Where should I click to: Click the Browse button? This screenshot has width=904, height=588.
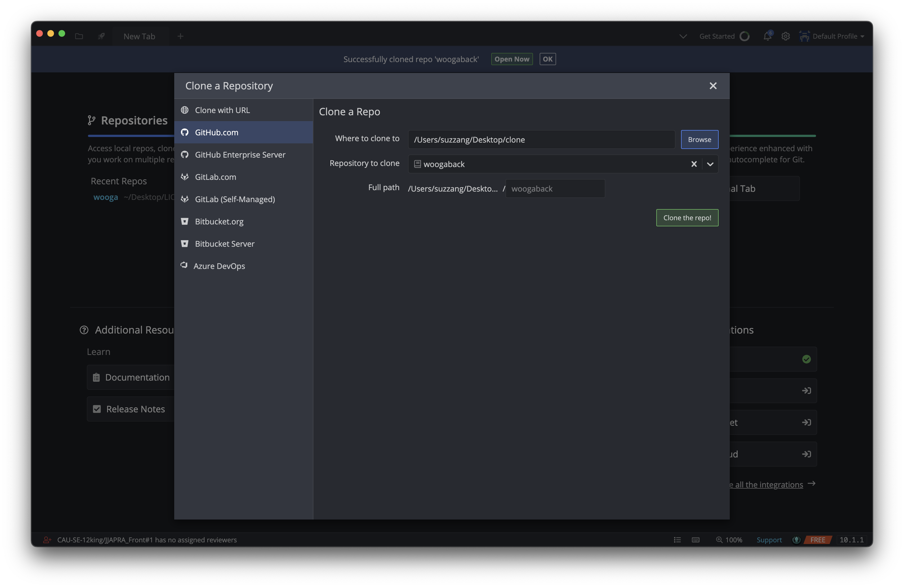click(699, 139)
